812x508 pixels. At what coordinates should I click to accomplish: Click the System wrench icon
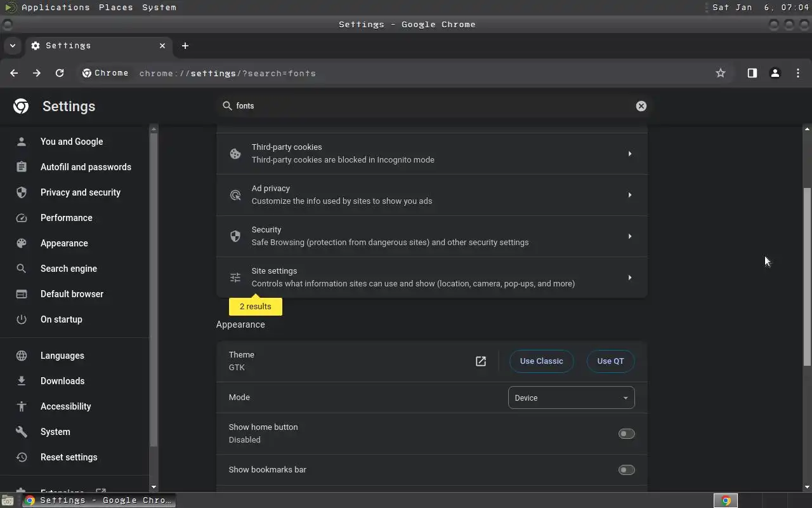pos(22,432)
